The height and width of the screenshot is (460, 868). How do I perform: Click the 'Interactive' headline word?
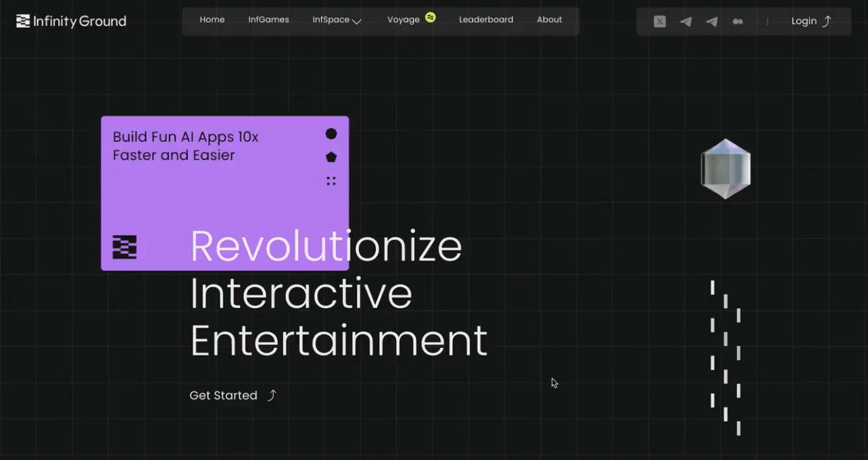click(x=302, y=293)
